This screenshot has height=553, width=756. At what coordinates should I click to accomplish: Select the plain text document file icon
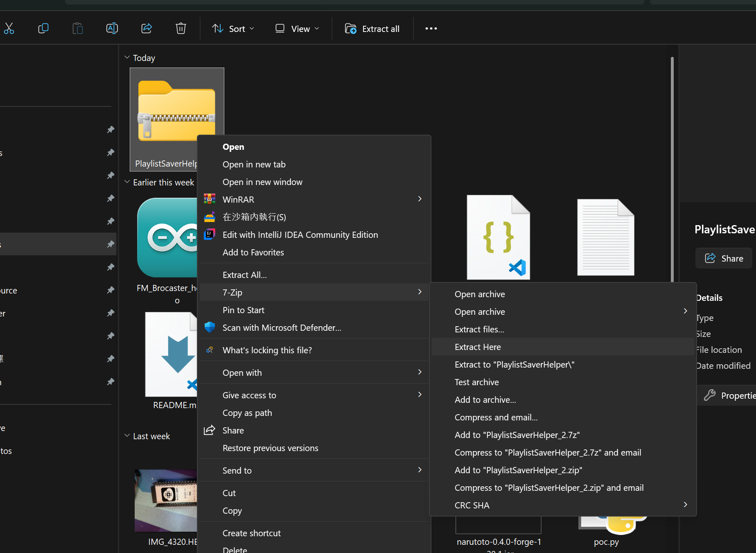click(x=606, y=237)
